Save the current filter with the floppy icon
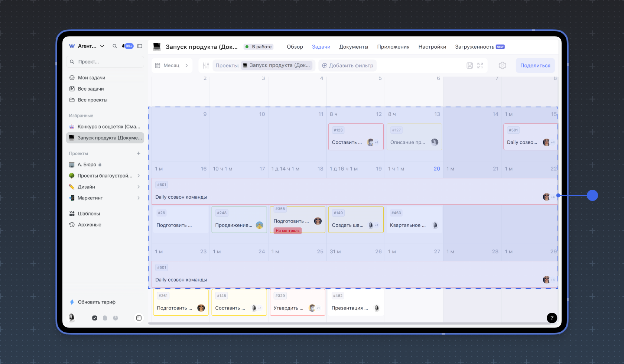The height and width of the screenshot is (364, 624). click(469, 65)
